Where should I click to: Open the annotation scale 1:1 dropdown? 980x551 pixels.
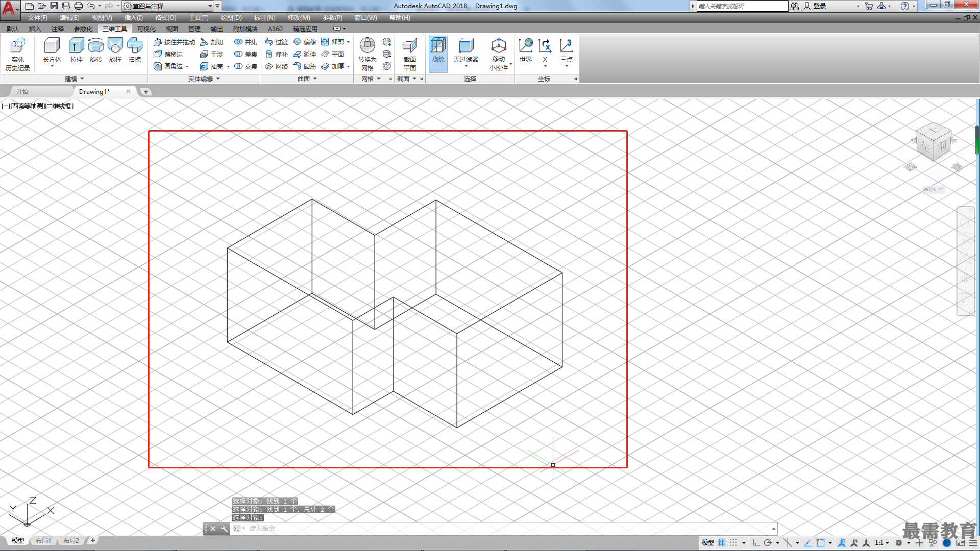(882, 543)
